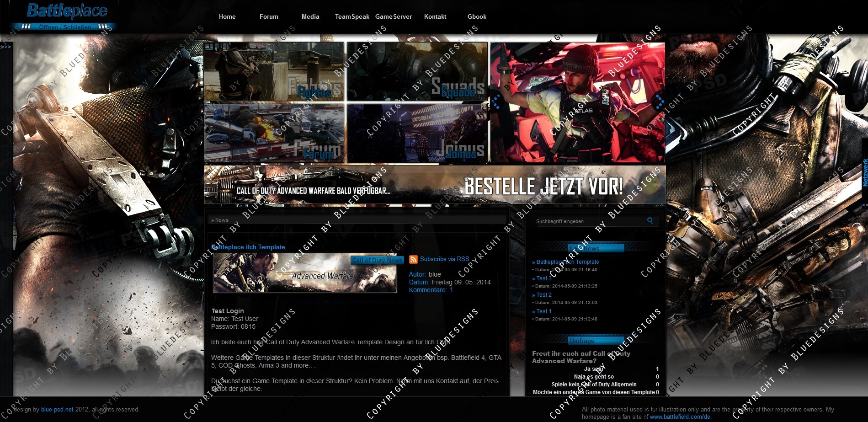Show previous slide with left slider arrow
Screen dimensions: 868x422
coord(497,102)
